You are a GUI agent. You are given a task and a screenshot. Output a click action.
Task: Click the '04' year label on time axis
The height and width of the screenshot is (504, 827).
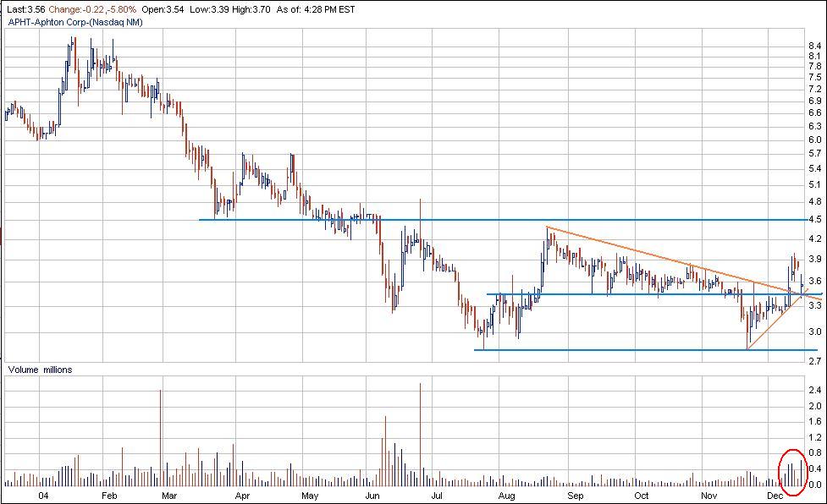click(43, 496)
